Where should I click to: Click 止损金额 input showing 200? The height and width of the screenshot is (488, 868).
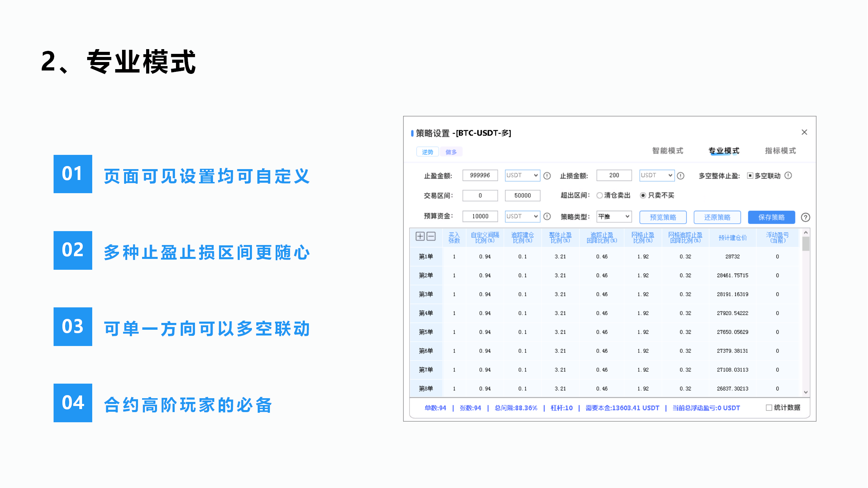click(x=614, y=175)
